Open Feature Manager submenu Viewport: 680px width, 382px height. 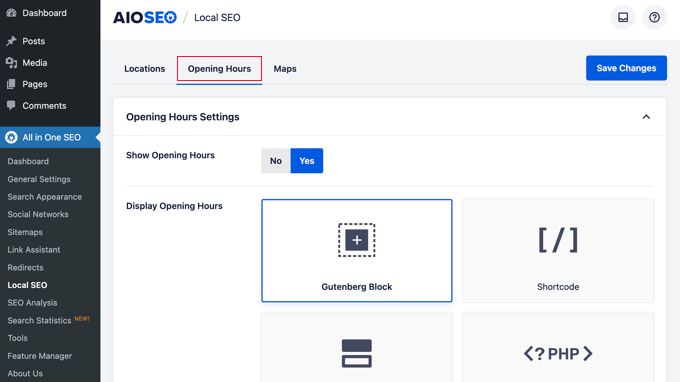[x=39, y=356]
